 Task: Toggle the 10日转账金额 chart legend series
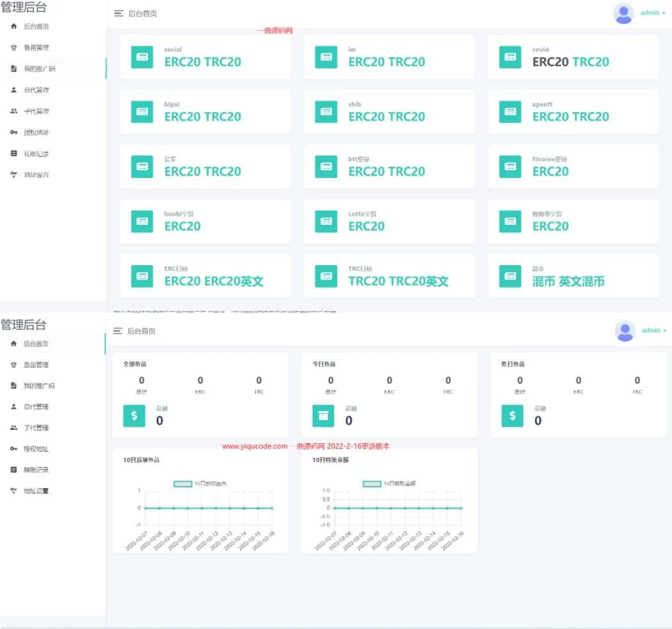pyautogui.click(x=372, y=484)
